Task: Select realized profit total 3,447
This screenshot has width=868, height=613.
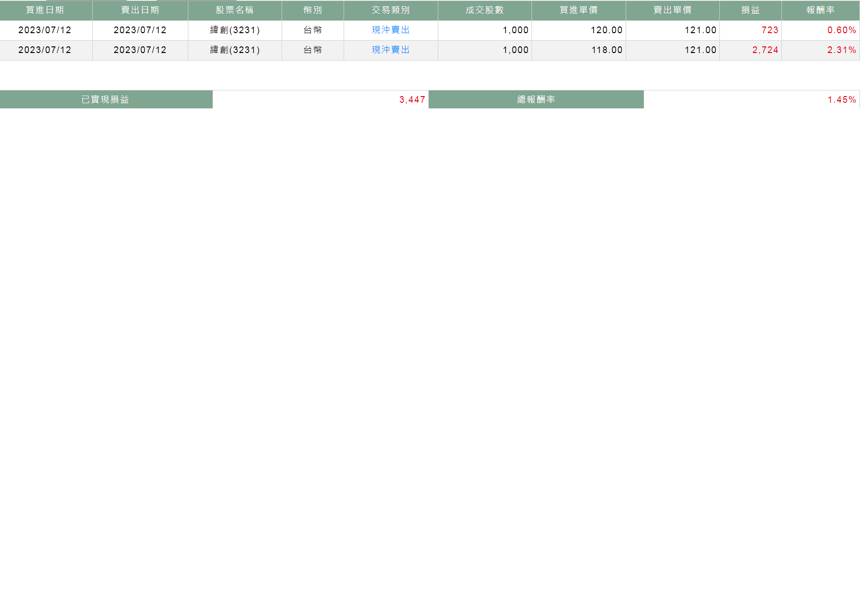Action: [412, 100]
